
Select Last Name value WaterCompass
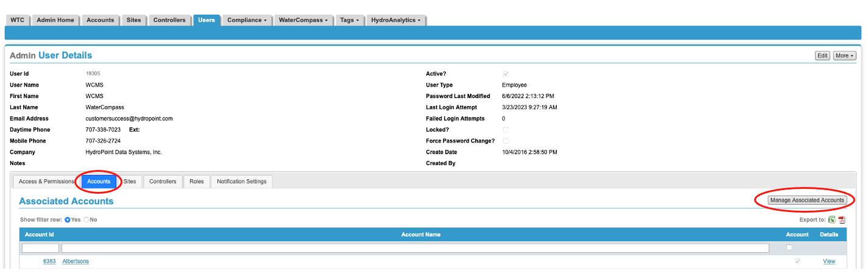point(105,107)
